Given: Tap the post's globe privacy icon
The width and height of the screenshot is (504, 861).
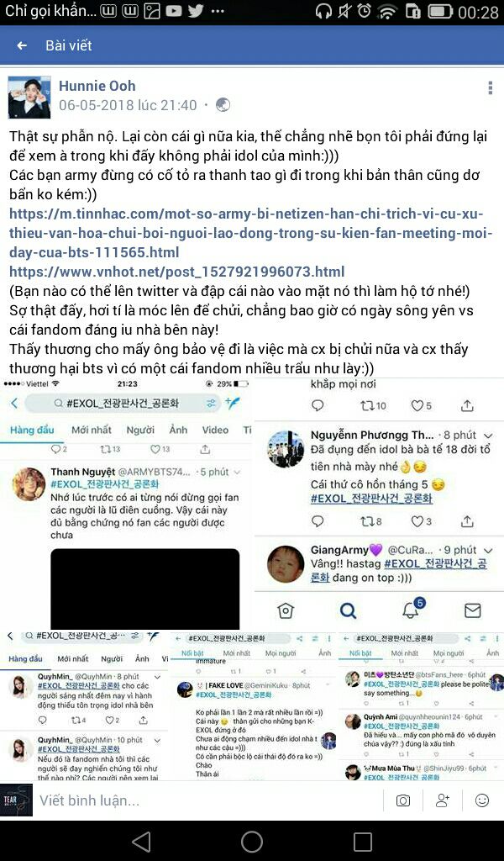Looking at the screenshot, I should [x=223, y=105].
